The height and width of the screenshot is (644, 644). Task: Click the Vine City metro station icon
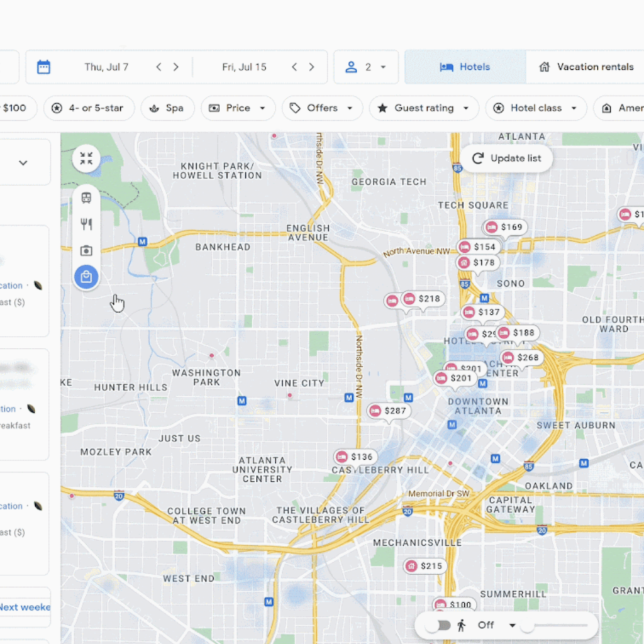[349, 397]
